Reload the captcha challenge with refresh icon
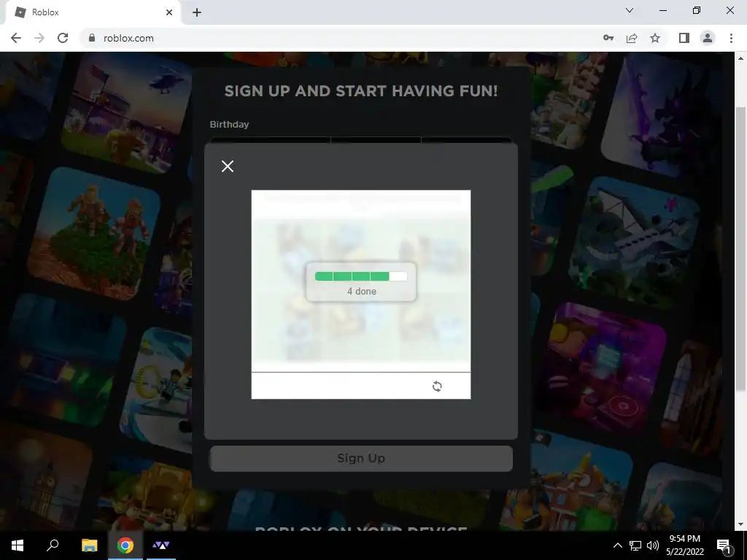 tap(437, 386)
